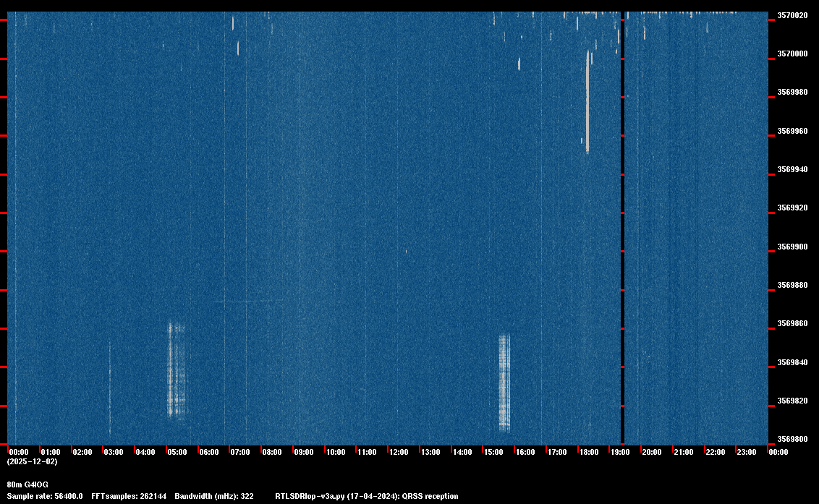The image size is (819, 504).
Task: Click the 3570020 frequency label
Action: [x=792, y=16]
